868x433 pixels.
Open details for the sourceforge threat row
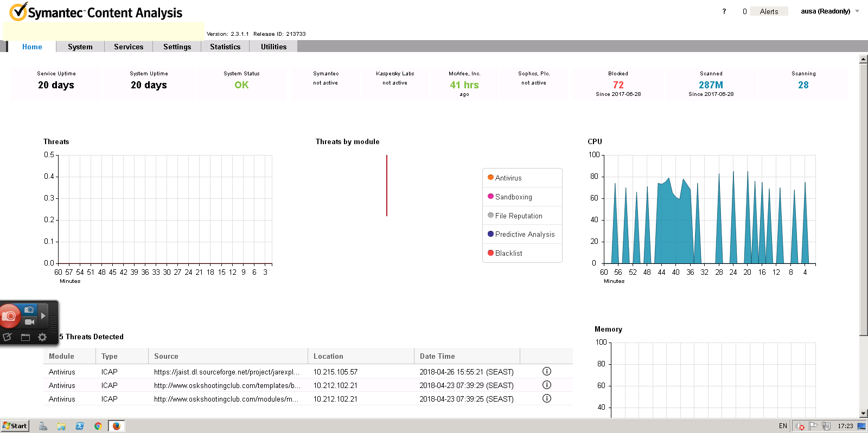point(547,371)
